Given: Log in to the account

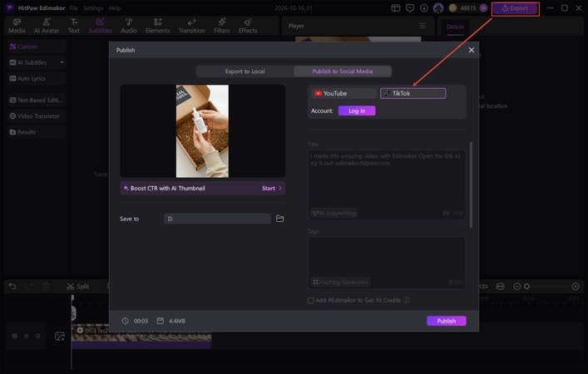Looking at the screenshot, I should [357, 111].
